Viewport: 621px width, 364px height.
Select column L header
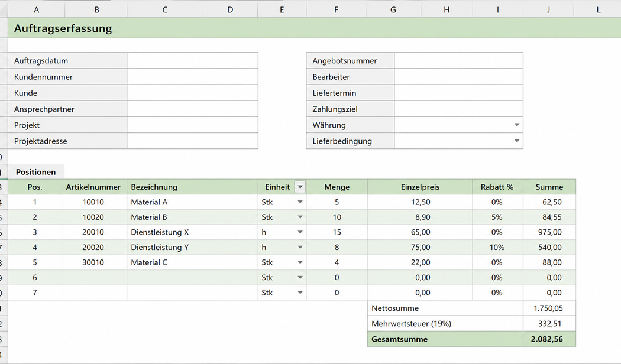[599, 10]
